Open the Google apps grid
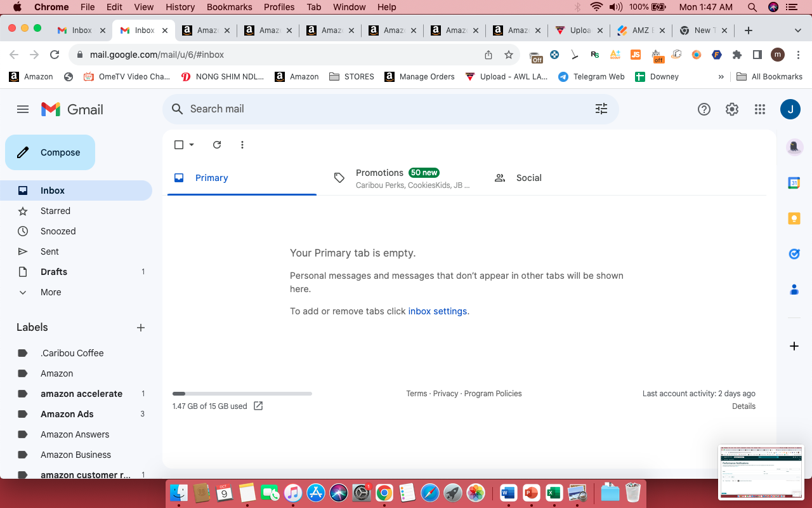 click(x=760, y=109)
